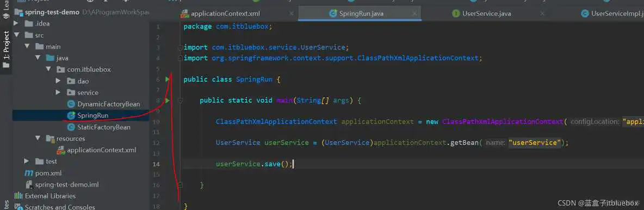Click the run gutter icon beside main method
Image resolution: width=644 pixels, height=210 pixels.
pos(167,100)
